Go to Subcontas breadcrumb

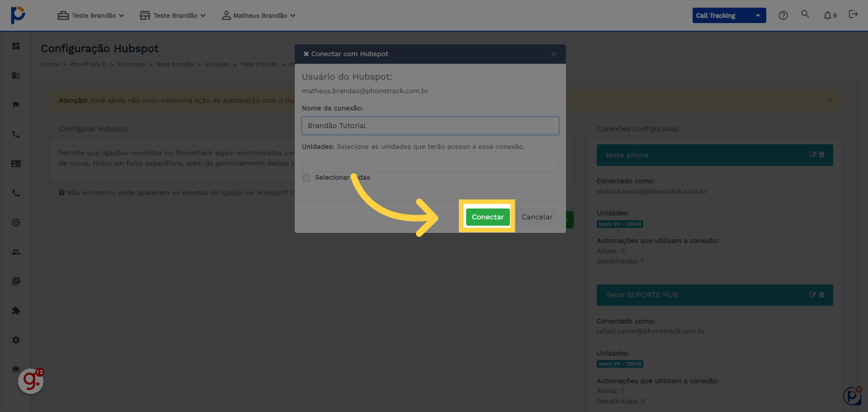[x=131, y=64]
